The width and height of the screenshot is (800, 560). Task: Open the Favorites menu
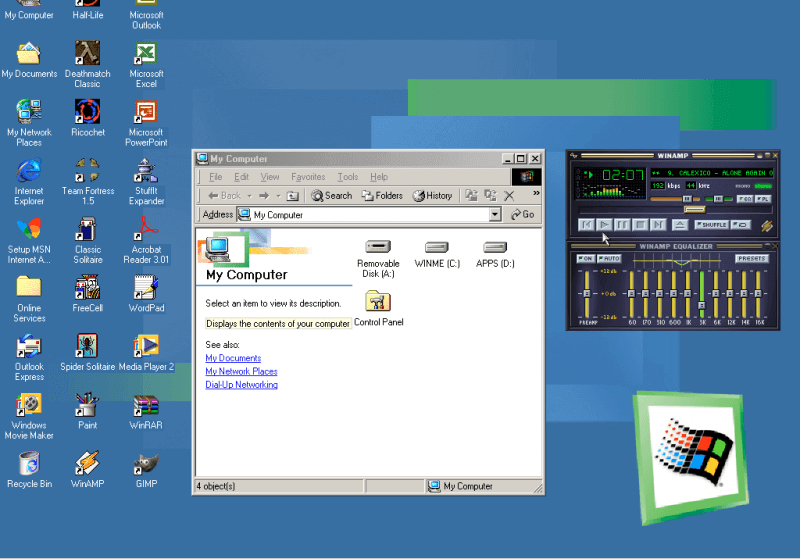[x=308, y=177]
